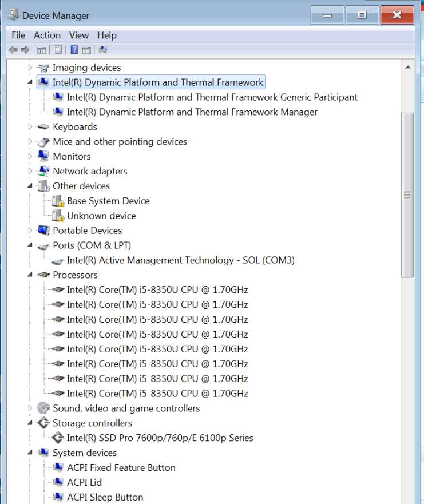Click the Ports (COM & LPT) category icon

pyautogui.click(x=43, y=246)
